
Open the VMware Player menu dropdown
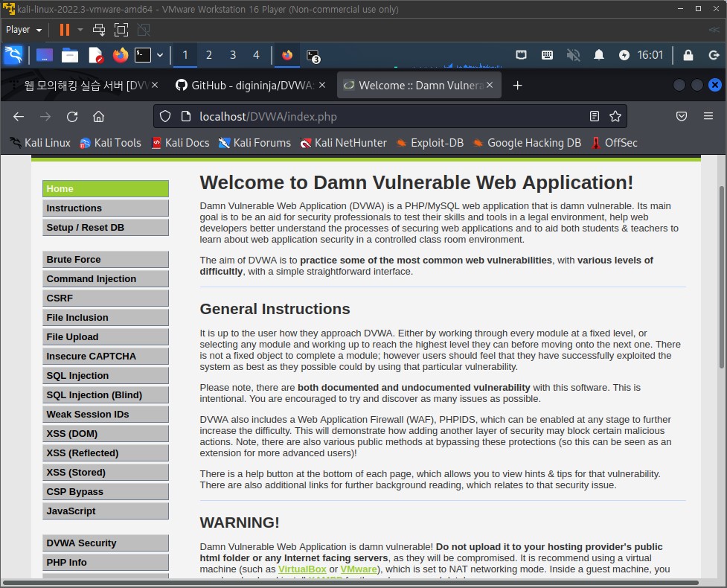coord(24,30)
